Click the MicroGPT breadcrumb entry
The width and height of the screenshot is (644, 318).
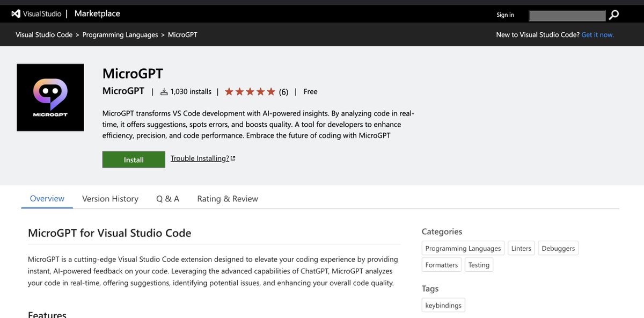[x=182, y=35]
